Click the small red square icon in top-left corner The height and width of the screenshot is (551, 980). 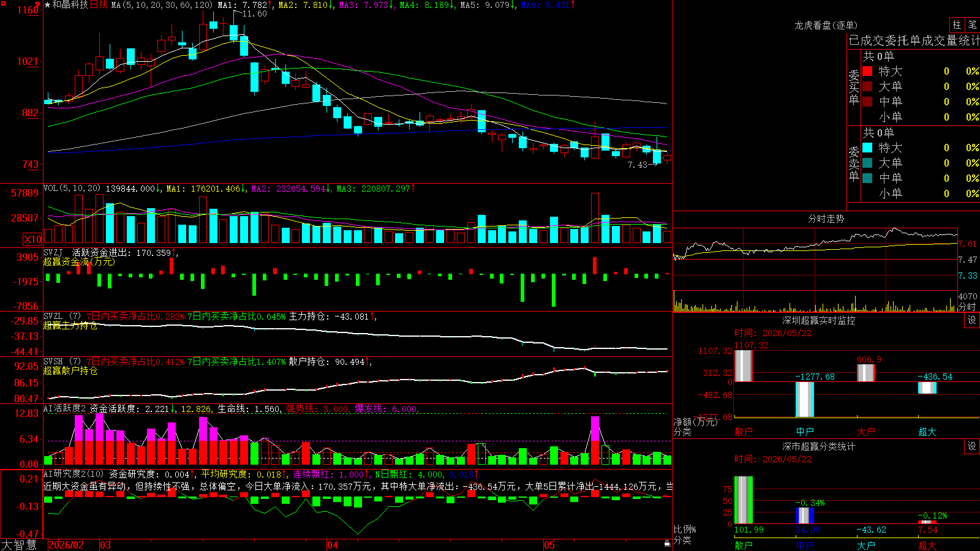tap(3, 4)
